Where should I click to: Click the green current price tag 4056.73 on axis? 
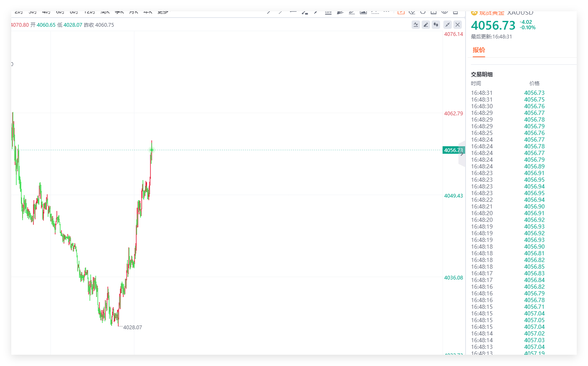click(x=453, y=150)
